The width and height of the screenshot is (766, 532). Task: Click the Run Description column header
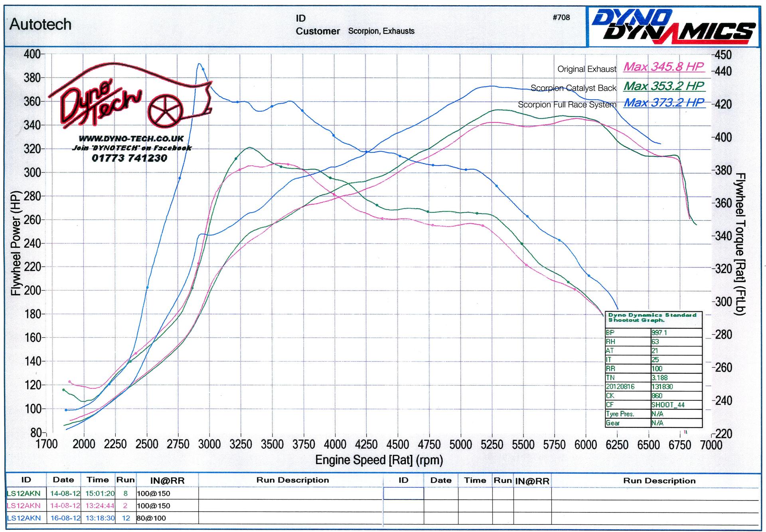click(292, 480)
